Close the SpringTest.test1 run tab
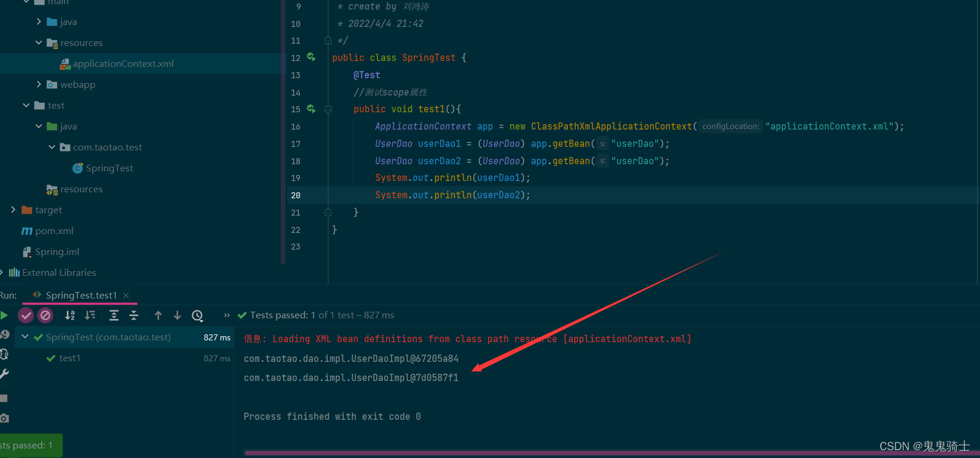Viewport: 980px width, 458px height. click(126, 296)
